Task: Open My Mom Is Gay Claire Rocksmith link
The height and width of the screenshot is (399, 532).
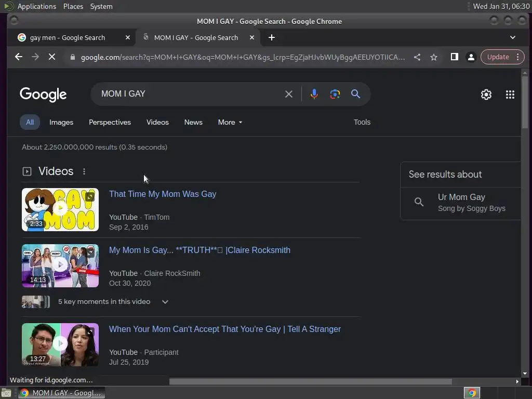Action: (199, 250)
